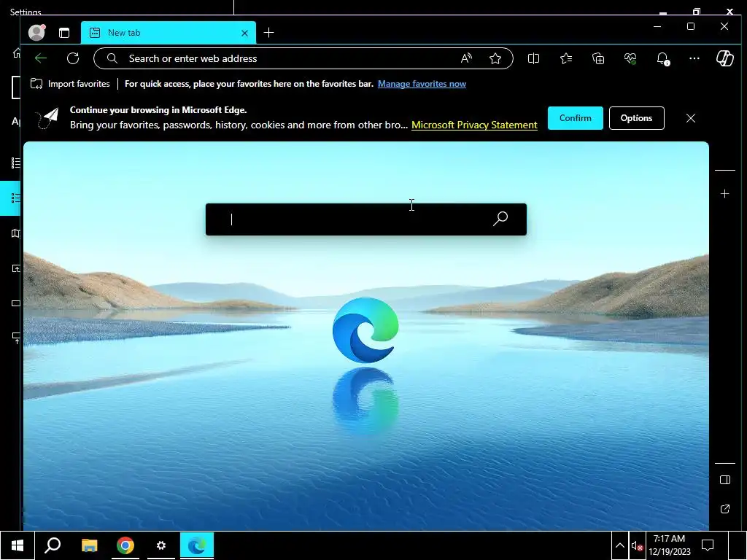Open File Explorer from taskbar

(89, 545)
